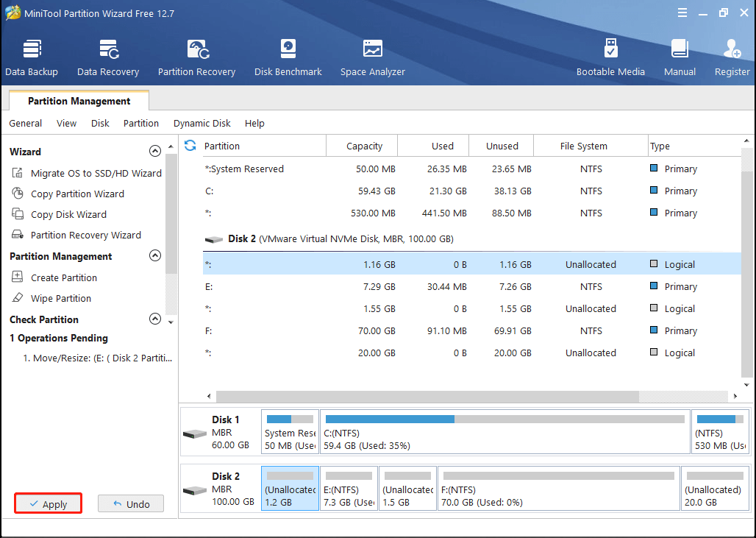Screen dimensions: 756x538
Task: Select the 530 MB NTFS block in Disk 1 map
Action: pyautogui.click(x=720, y=431)
